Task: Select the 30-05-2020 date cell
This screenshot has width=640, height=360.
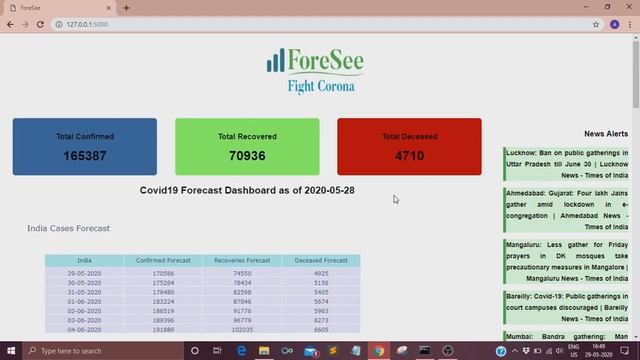Action: 84,283
